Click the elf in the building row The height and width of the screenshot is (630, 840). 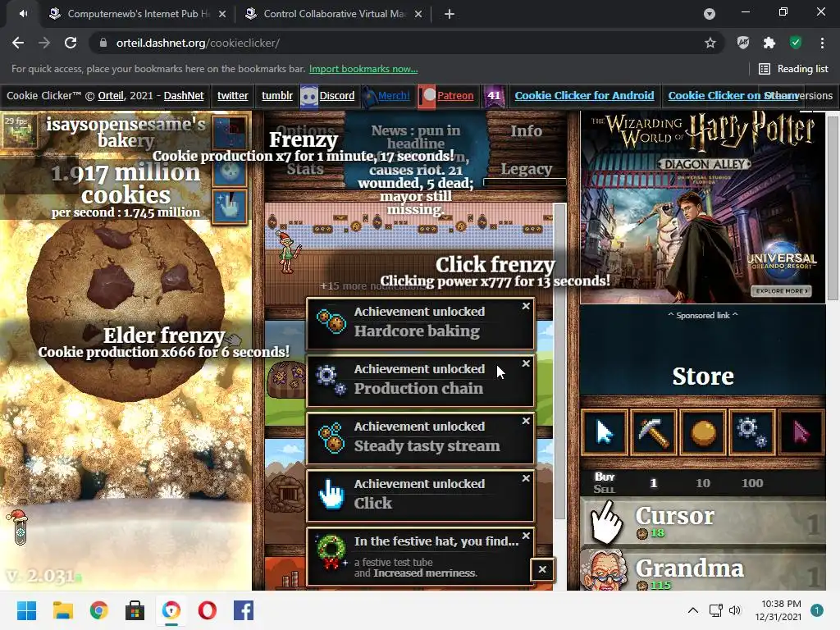288,252
